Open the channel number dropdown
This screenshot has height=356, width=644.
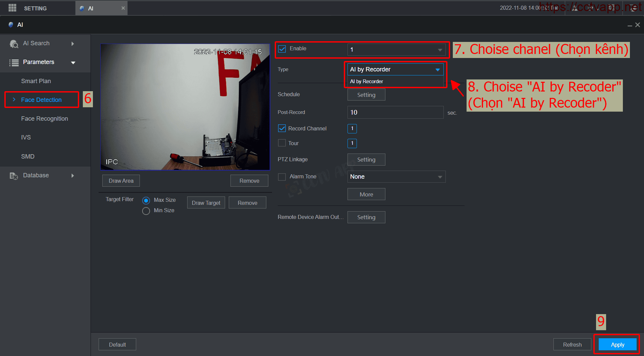pyautogui.click(x=396, y=50)
